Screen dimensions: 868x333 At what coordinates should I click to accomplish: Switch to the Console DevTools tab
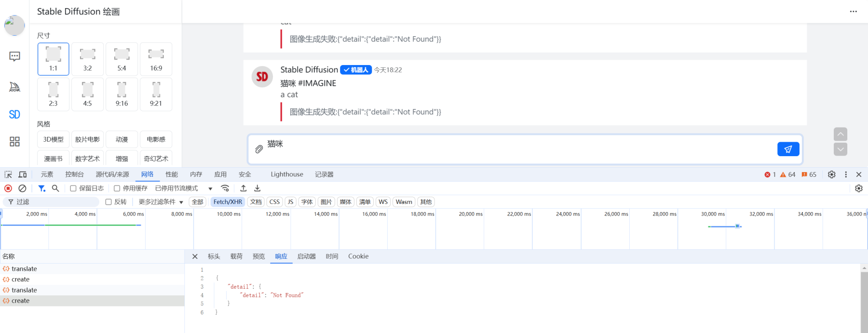(x=74, y=174)
